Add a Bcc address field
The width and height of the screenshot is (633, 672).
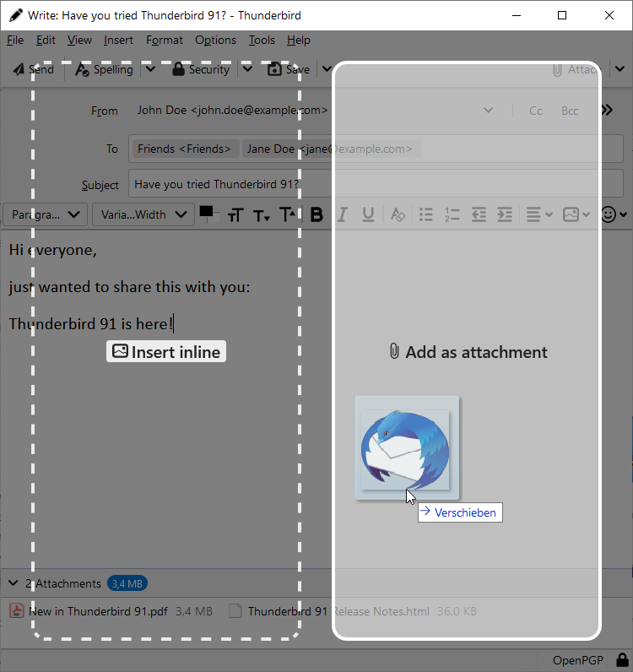(x=570, y=111)
